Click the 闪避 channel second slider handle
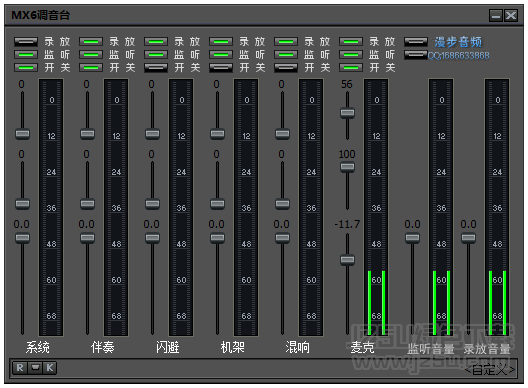528x388 pixels. [153, 204]
